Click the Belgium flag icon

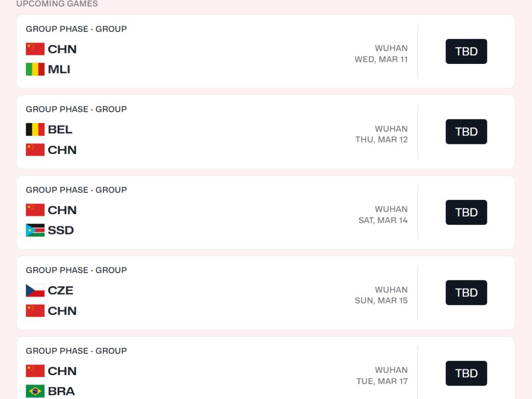(35, 130)
